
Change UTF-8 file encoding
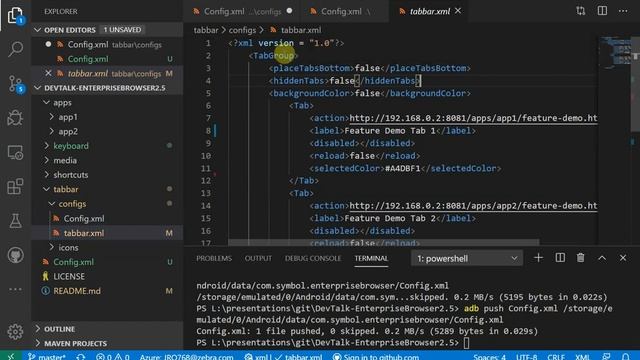click(x=527, y=356)
